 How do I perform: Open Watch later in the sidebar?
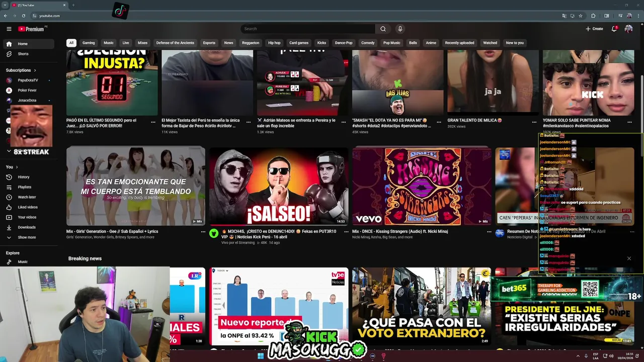[28, 197]
